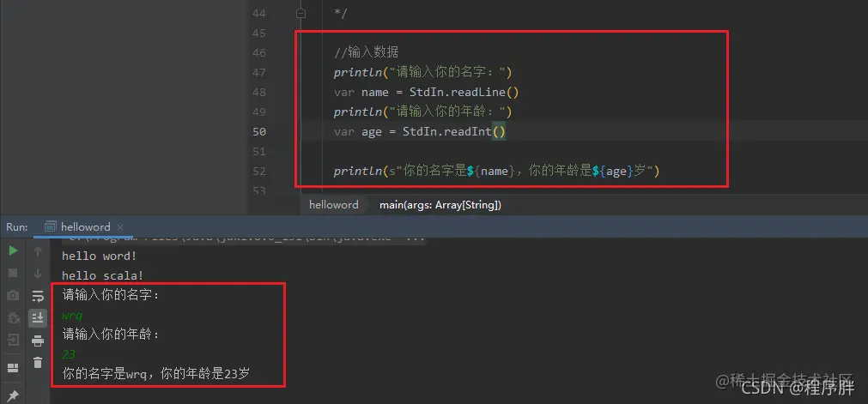
Task: Toggle soft-wrap in the console
Action: [38, 296]
